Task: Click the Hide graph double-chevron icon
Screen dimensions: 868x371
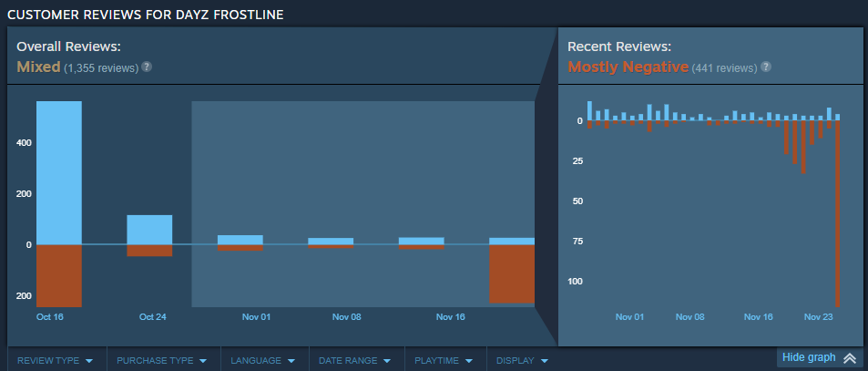Action: click(850, 358)
